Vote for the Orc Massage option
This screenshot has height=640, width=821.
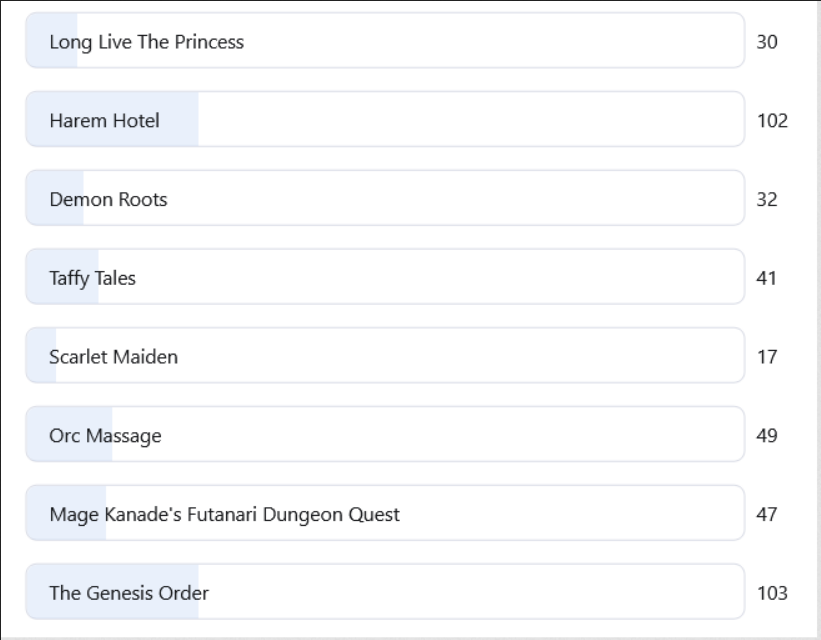(385, 434)
